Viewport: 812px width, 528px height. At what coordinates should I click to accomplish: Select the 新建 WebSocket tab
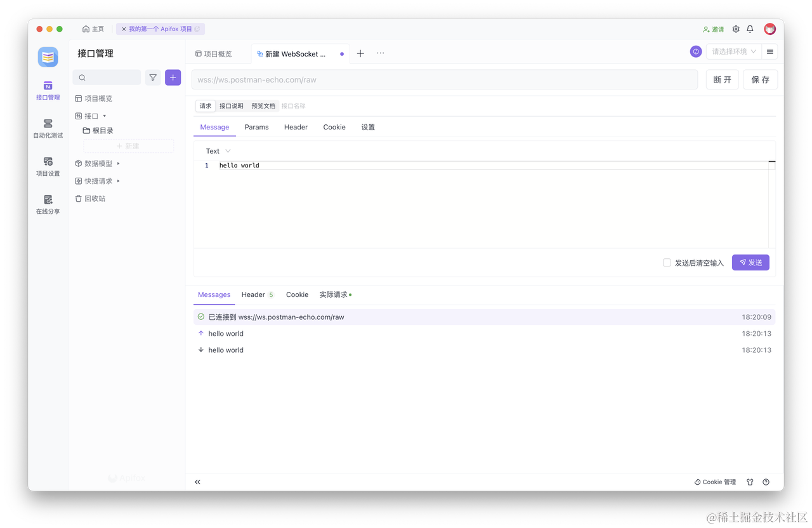(300, 54)
